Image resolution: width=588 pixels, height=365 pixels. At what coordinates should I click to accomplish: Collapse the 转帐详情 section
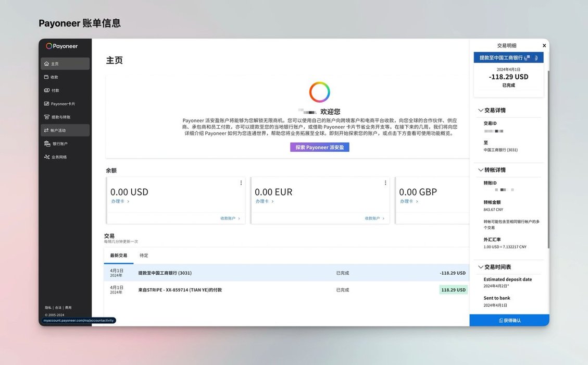click(x=480, y=170)
